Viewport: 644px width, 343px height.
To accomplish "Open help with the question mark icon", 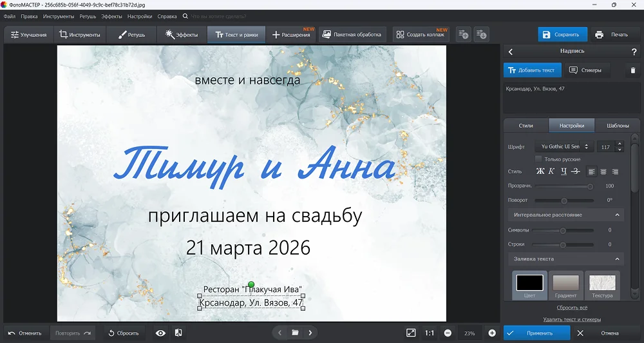I will (634, 52).
